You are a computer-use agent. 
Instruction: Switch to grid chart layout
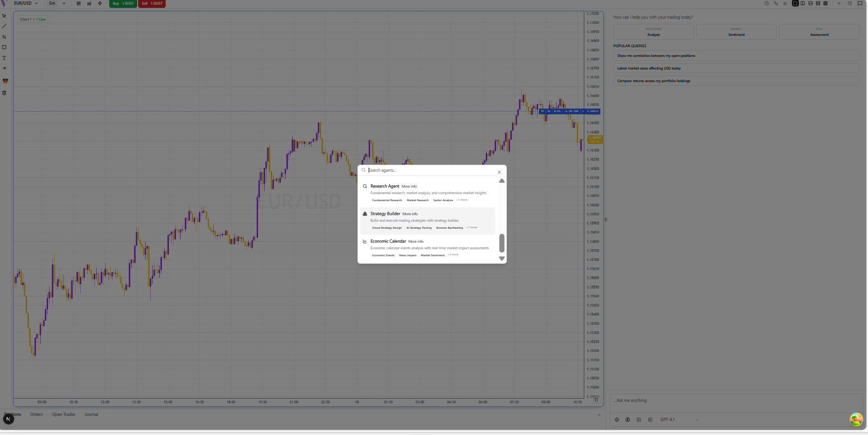pyautogui.click(x=826, y=3)
